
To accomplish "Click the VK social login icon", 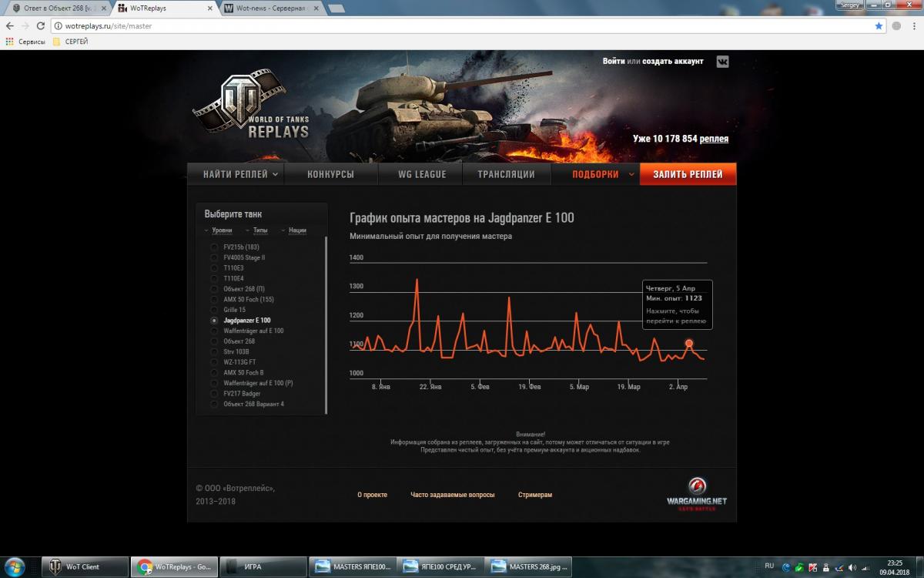I will 722,62.
